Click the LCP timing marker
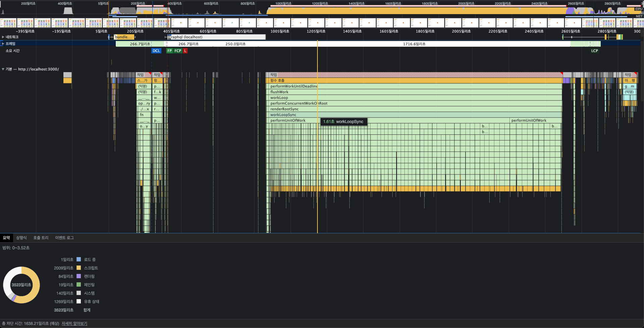The image size is (644, 328). (594, 51)
